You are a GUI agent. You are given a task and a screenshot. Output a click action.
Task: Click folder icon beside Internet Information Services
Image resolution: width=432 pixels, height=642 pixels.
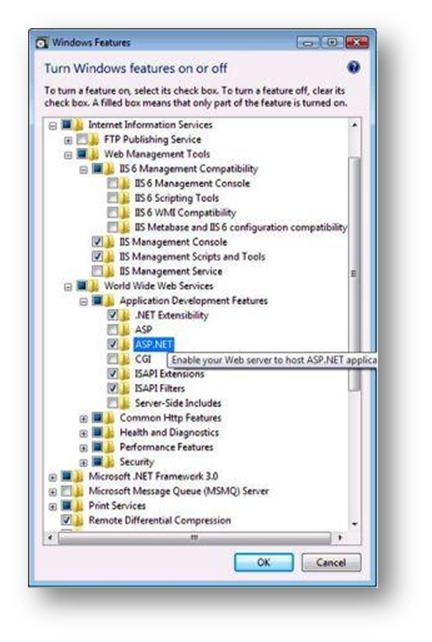pos(78,125)
